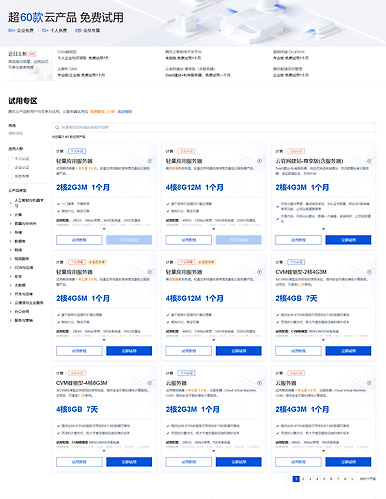Click the 个人免费 label under page title
The image size is (386, 499).
(x=59, y=30)
